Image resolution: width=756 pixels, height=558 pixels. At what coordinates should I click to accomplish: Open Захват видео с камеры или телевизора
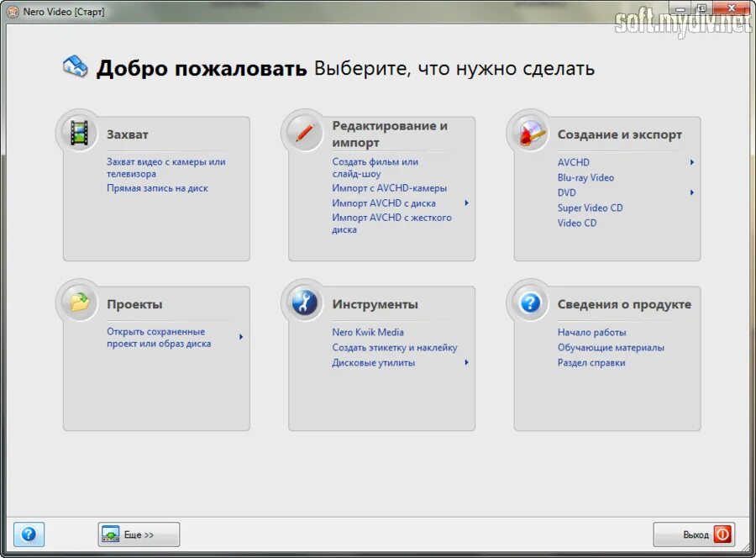[x=165, y=168]
